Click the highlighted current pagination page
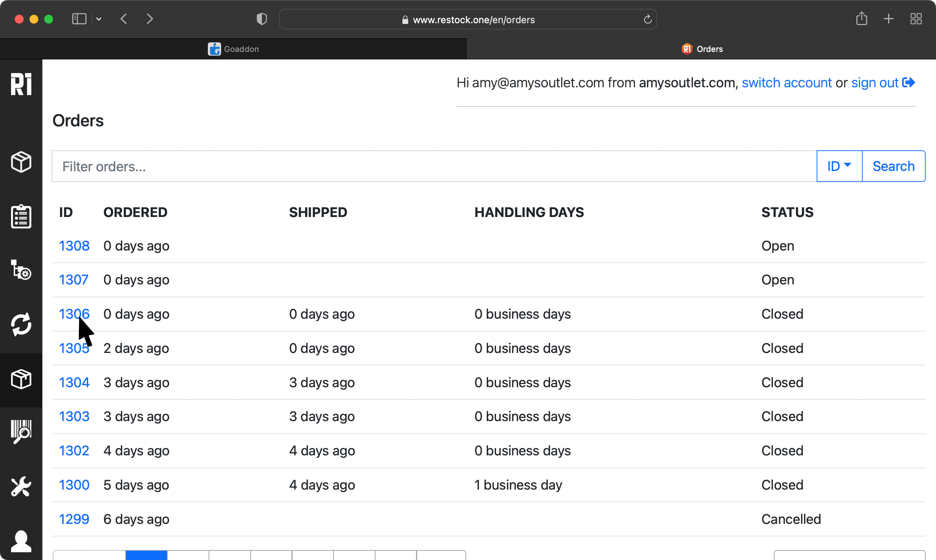 [146, 555]
